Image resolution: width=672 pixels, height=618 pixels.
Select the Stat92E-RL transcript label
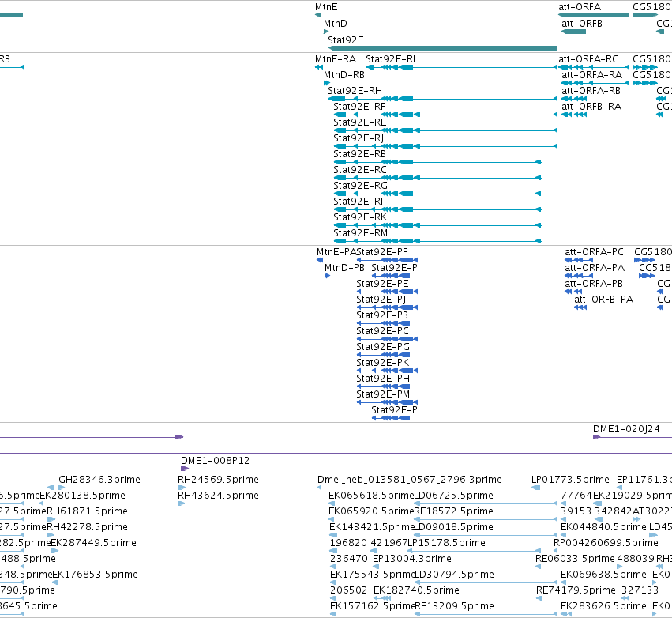tap(392, 59)
